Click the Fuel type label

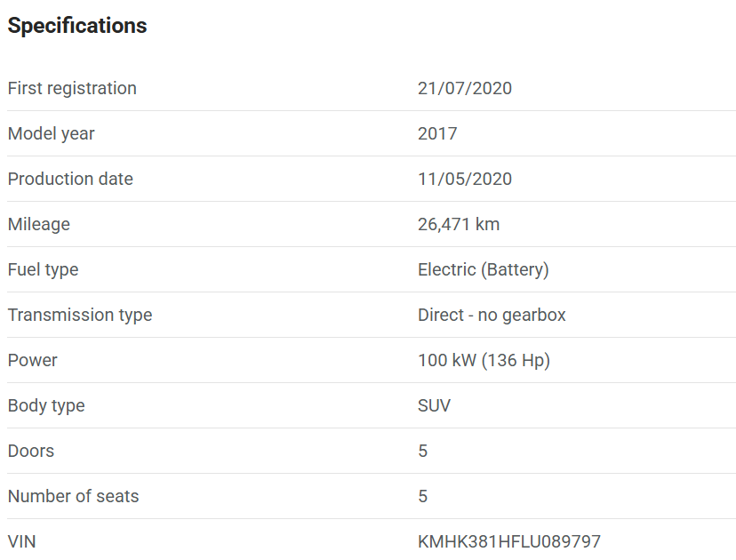43,269
